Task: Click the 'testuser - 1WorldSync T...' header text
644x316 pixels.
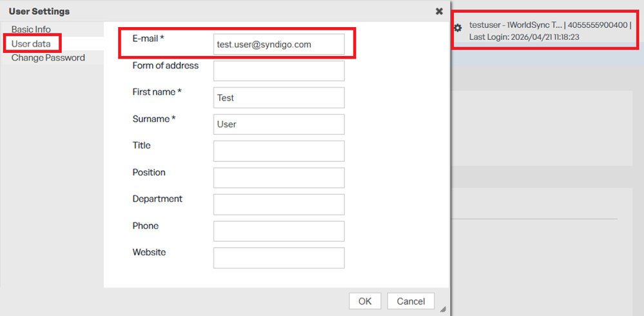Action: pos(515,26)
